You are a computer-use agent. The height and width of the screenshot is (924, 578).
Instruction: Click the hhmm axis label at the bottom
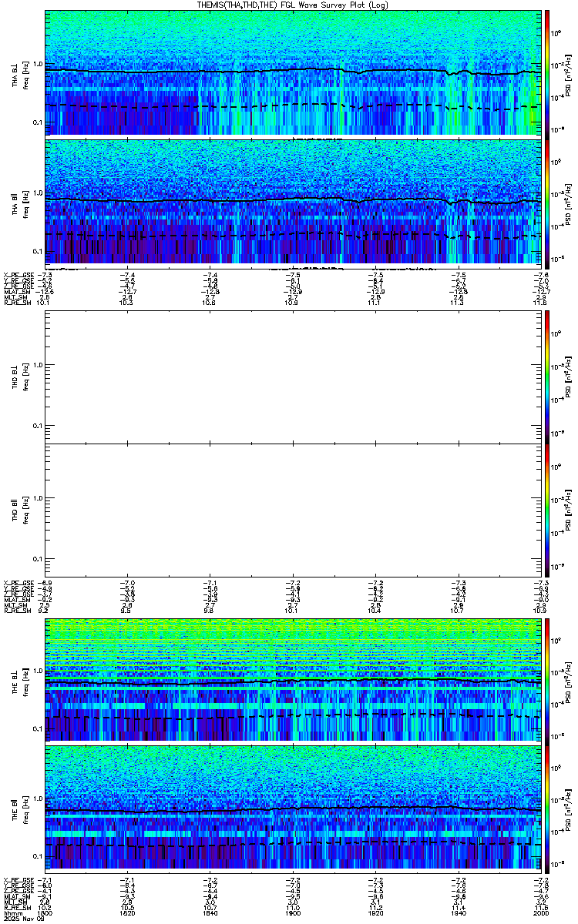tap(12, 914)
